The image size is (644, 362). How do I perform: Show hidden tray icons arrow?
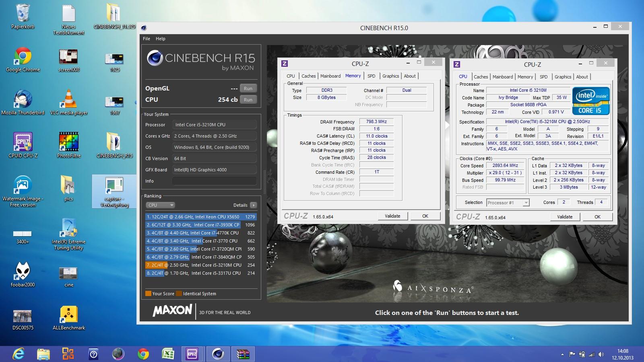click(562, 354)
